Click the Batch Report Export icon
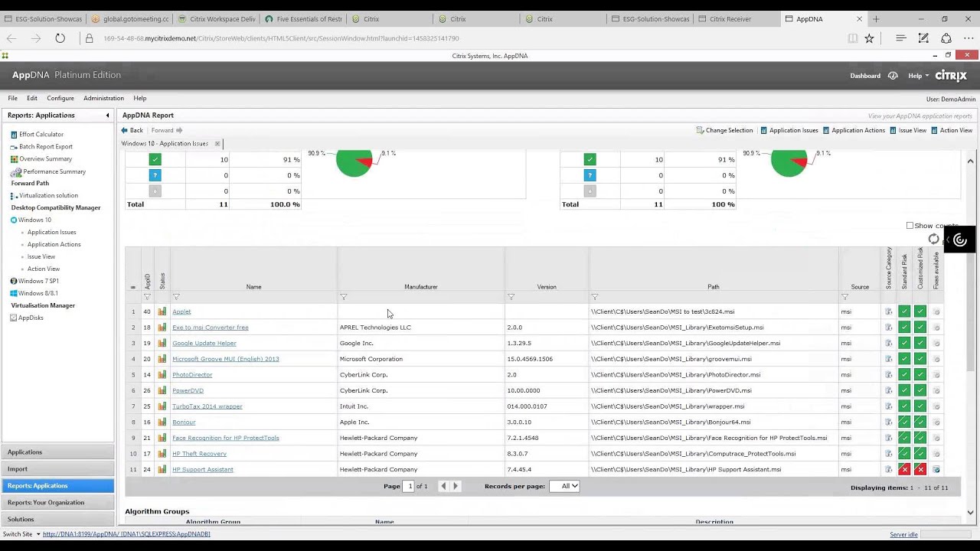The image size is (980, 551). point(14,146)
